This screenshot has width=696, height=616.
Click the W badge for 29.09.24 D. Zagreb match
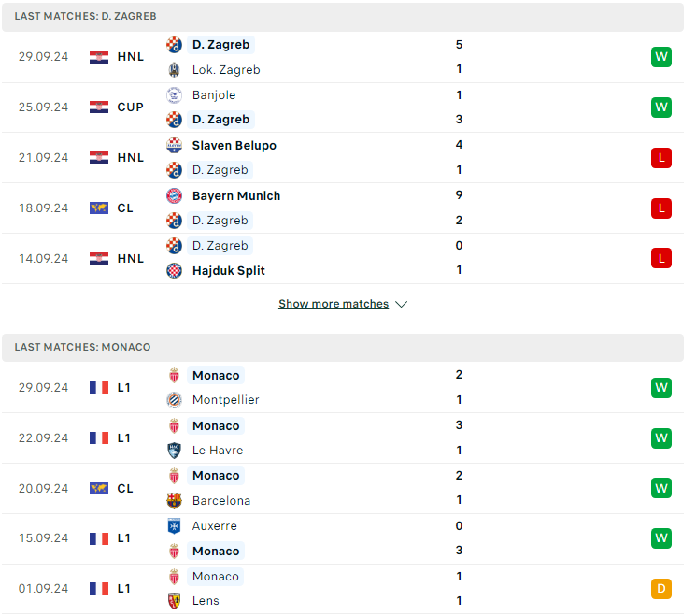(x=660, y=57)
